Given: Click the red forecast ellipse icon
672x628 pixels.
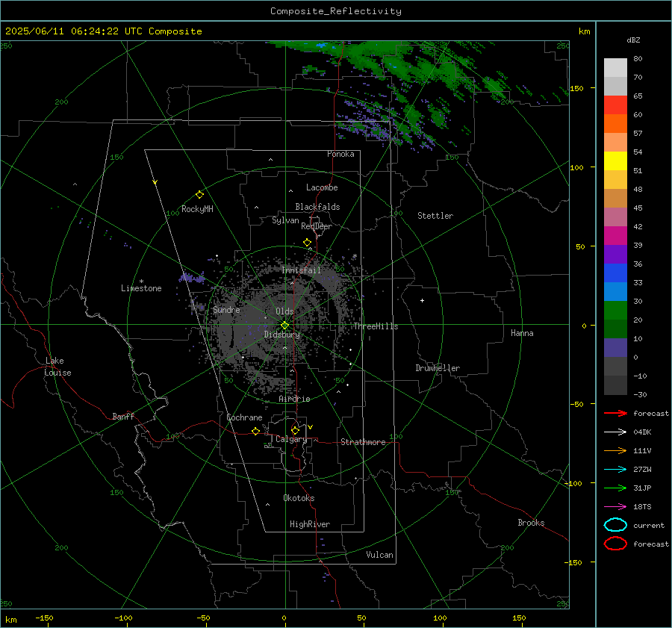Looking at the screenshot, I should pyautogui.click(x=615, y=544).
